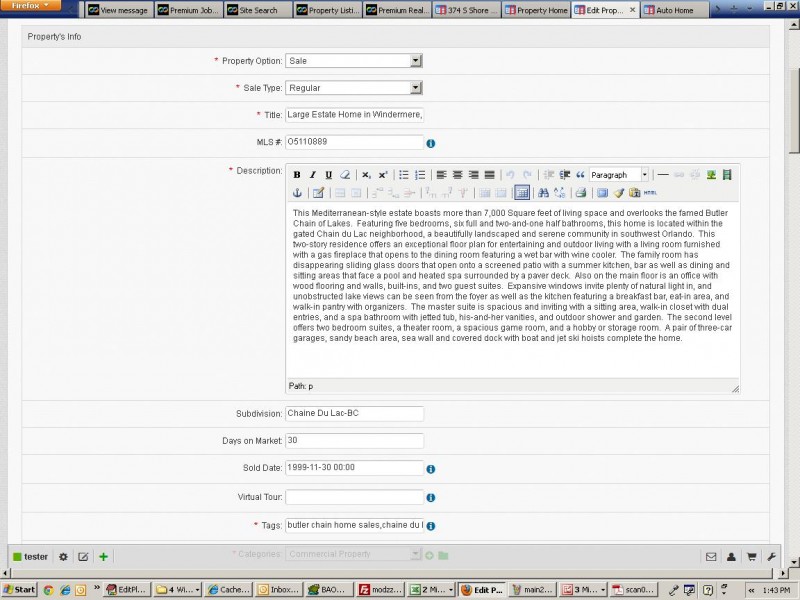The width and height of the screenshot is (800, 600).
Task: Open find binoculars tool in editor
Action: (543, 193)
